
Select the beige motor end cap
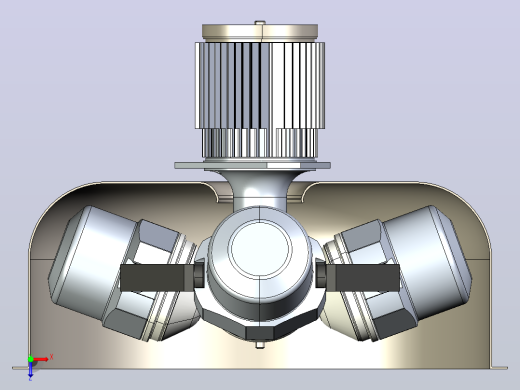point(260,32)
